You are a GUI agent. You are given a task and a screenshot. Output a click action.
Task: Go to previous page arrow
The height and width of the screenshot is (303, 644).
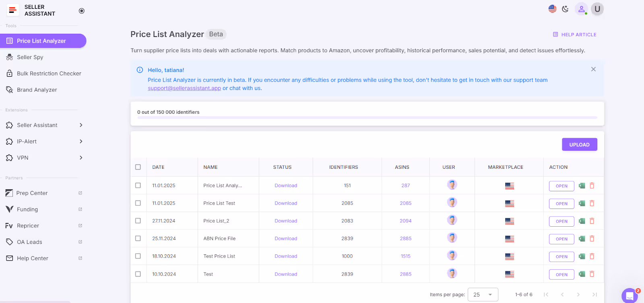click(562, 295)
